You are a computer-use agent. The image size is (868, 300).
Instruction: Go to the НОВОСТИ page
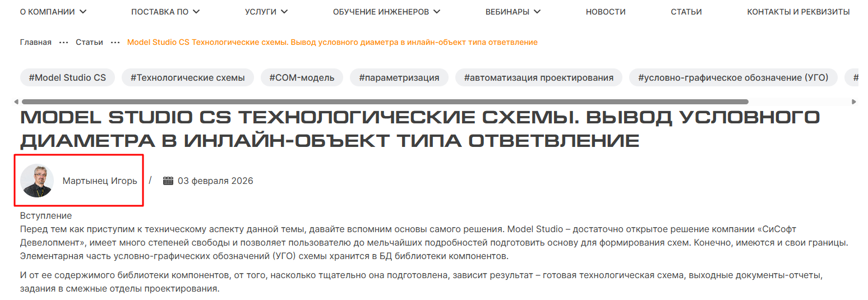pos(605,12)
